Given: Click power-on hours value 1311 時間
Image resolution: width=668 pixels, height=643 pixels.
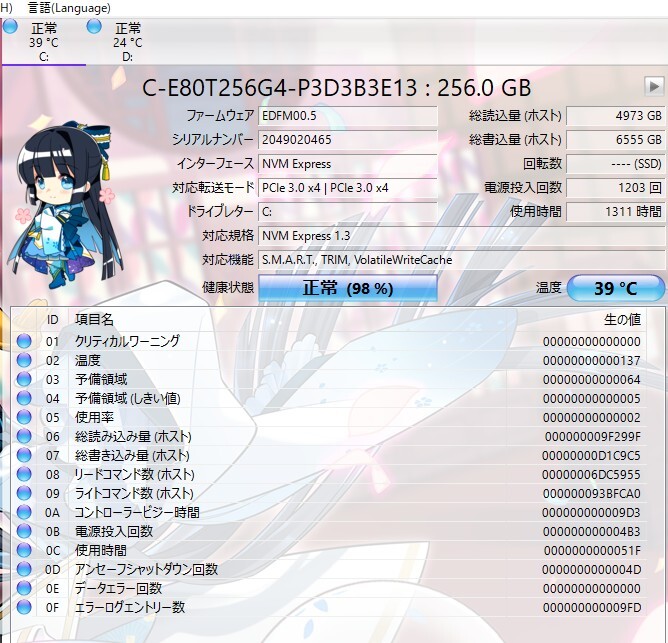Looking at the screenshot, I should 616,212.
